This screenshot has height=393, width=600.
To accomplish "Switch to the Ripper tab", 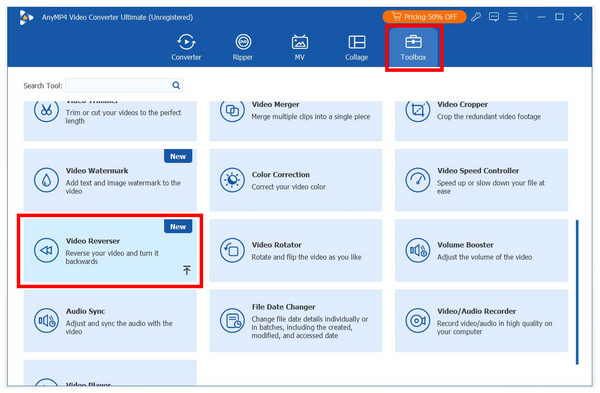I will point(243,47).
